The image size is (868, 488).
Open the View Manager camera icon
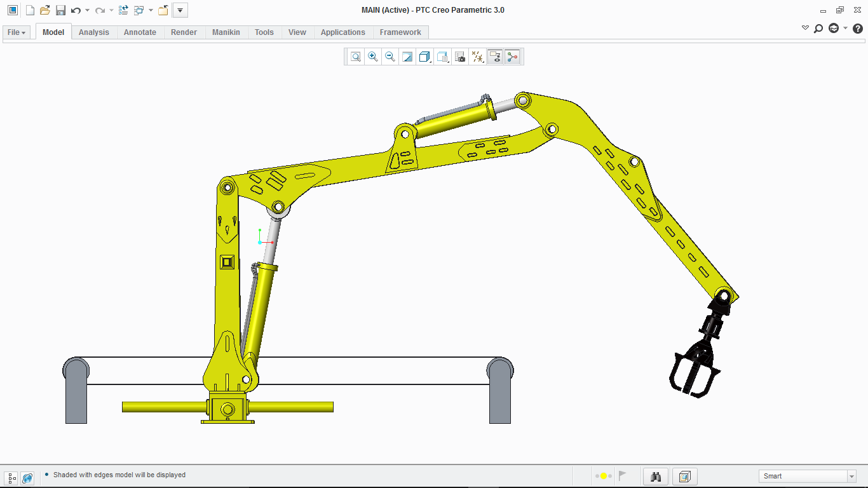click(460, 57)
